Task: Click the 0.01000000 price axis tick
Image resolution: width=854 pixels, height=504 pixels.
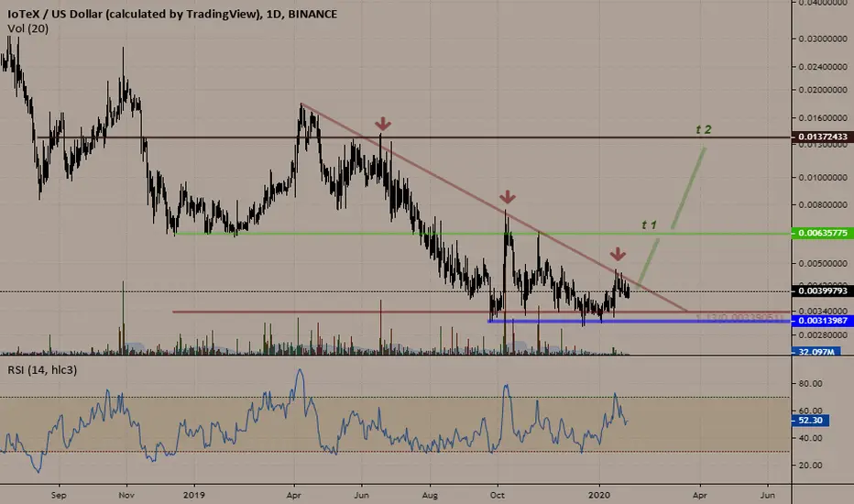Action: (x=823, y=177)
